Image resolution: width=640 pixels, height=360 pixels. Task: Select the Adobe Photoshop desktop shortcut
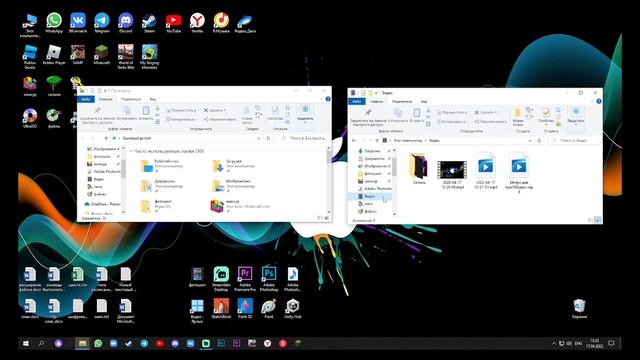269,279
